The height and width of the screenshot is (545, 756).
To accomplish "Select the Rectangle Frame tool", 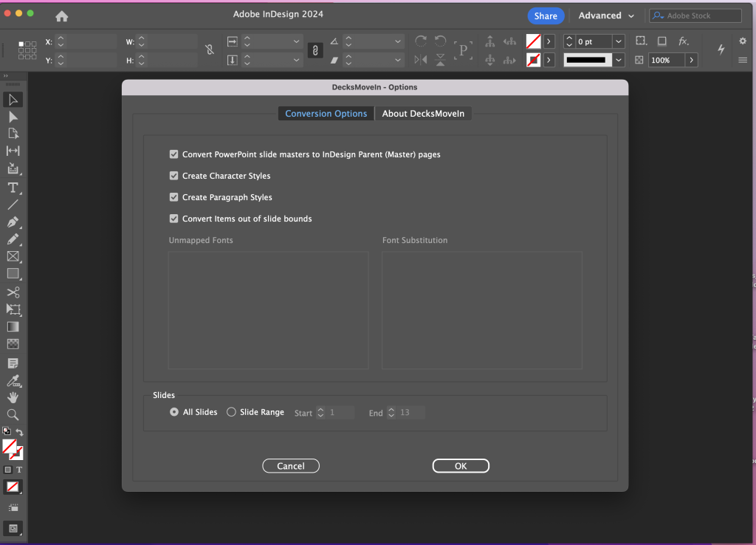I will click(13, 256).
